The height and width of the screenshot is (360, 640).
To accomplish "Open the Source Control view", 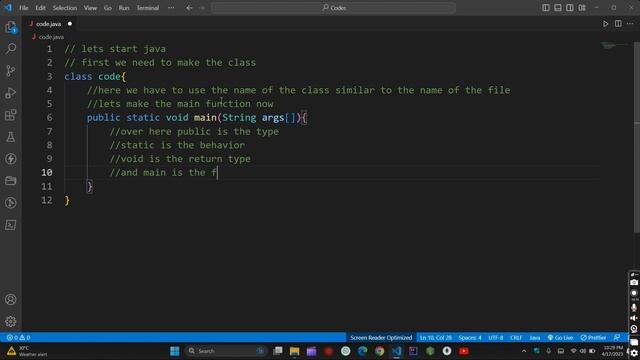I will (11, 71).
